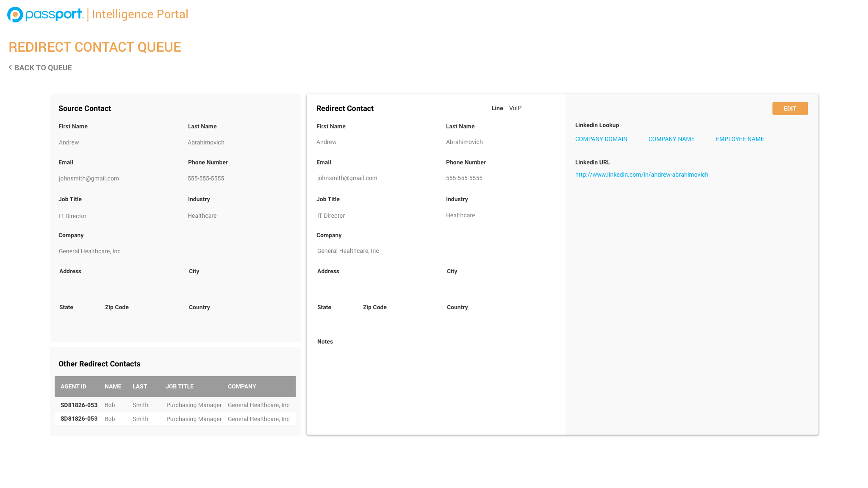Click second row agent ID SD81826-053
Viewport: 868px width, 488px height.
(x=79, y=419)
